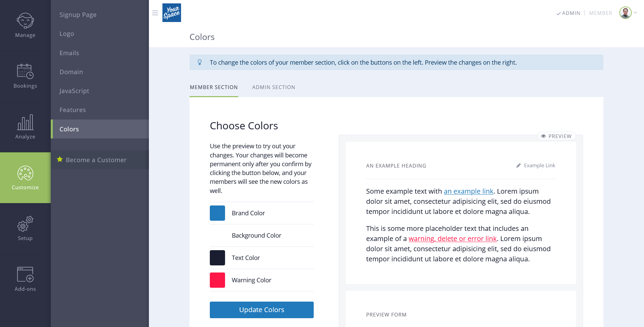The width and height of the screenshot is (644, 327).
Task: Select the MEMBER SECTION tab
Action: coord(214,87)
